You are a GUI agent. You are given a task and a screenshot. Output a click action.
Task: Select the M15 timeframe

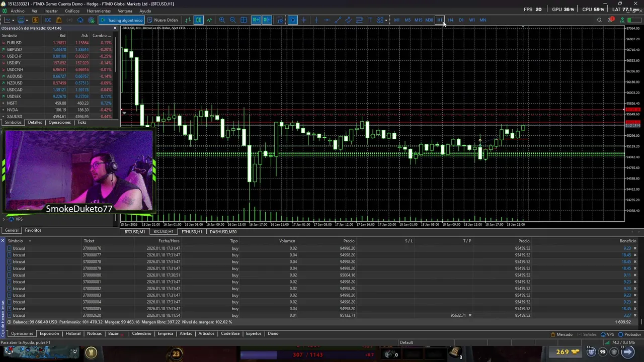[418, 20]
